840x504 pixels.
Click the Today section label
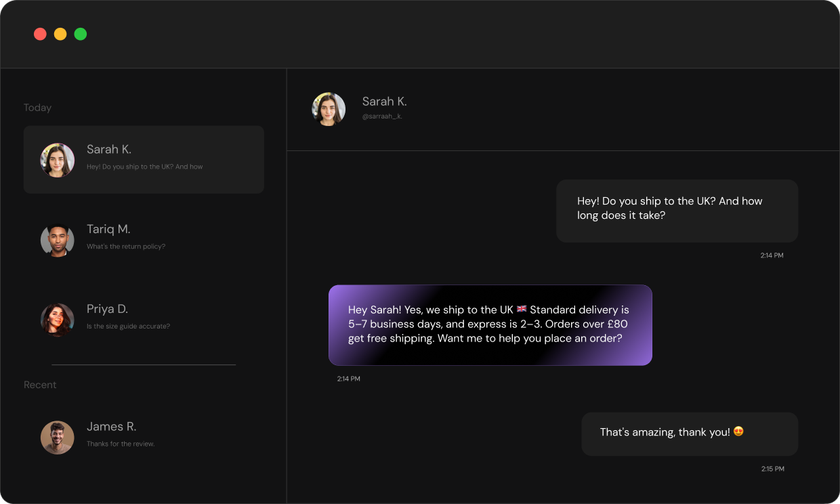click(x=37, y=107)
